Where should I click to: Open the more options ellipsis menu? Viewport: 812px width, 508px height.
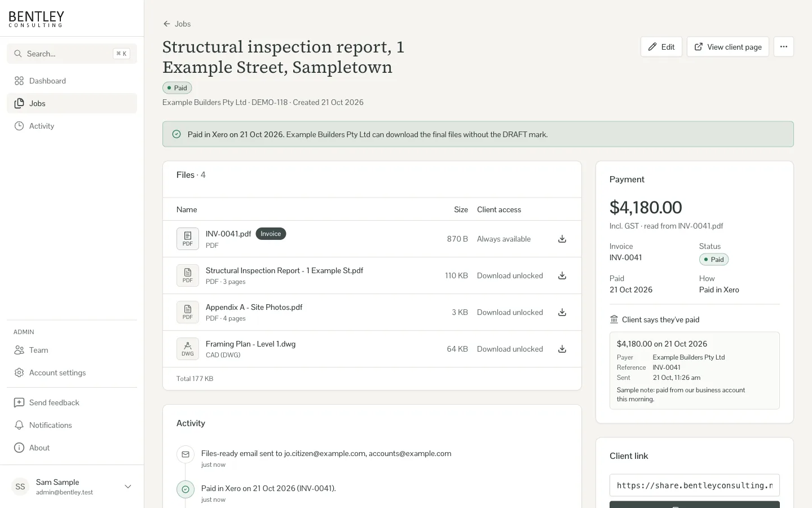784,47
